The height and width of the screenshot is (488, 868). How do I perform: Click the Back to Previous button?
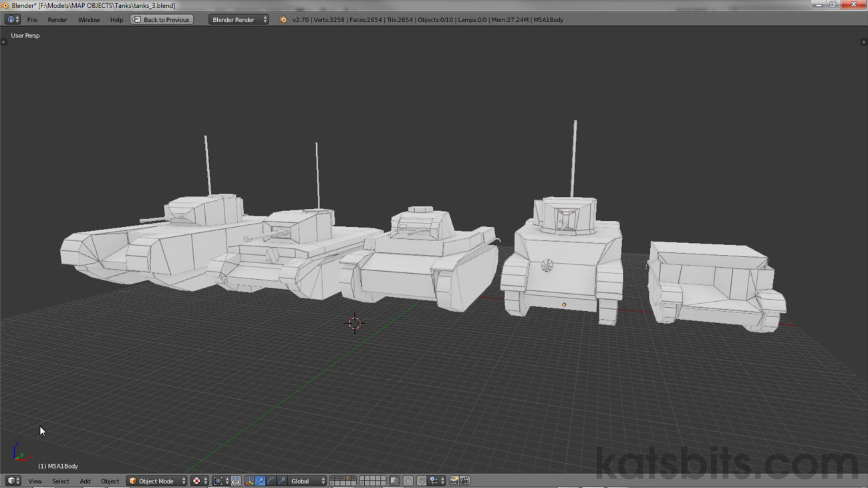click(x=161, y=19)
